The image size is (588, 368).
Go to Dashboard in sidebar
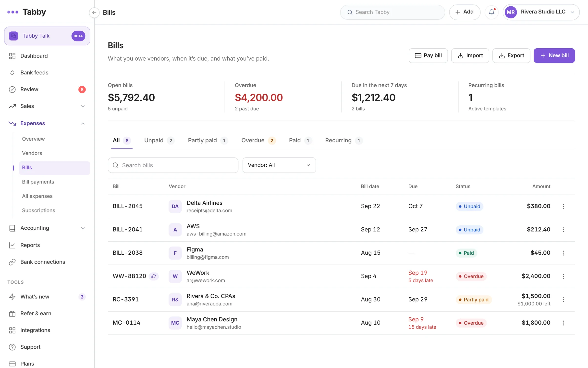[47, 56]
